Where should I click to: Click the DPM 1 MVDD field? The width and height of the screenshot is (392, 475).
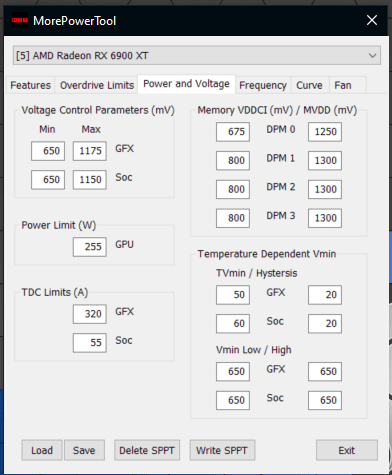[x=325, y=161]
